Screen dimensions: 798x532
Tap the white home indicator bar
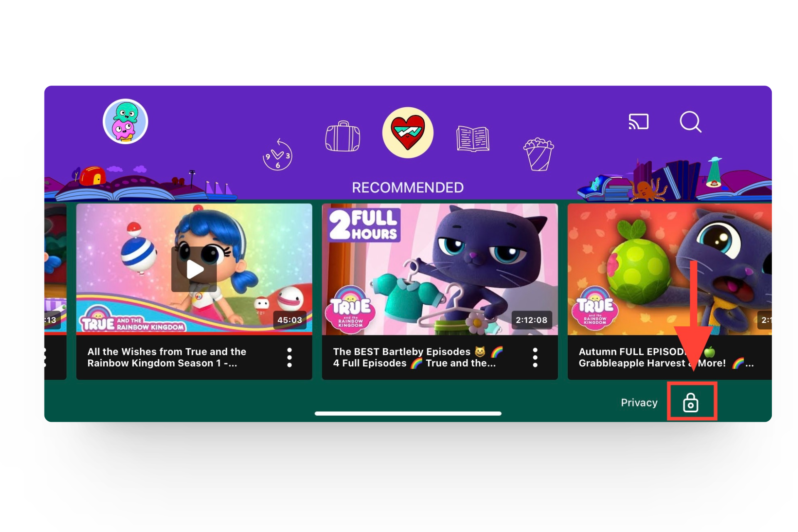408,414
